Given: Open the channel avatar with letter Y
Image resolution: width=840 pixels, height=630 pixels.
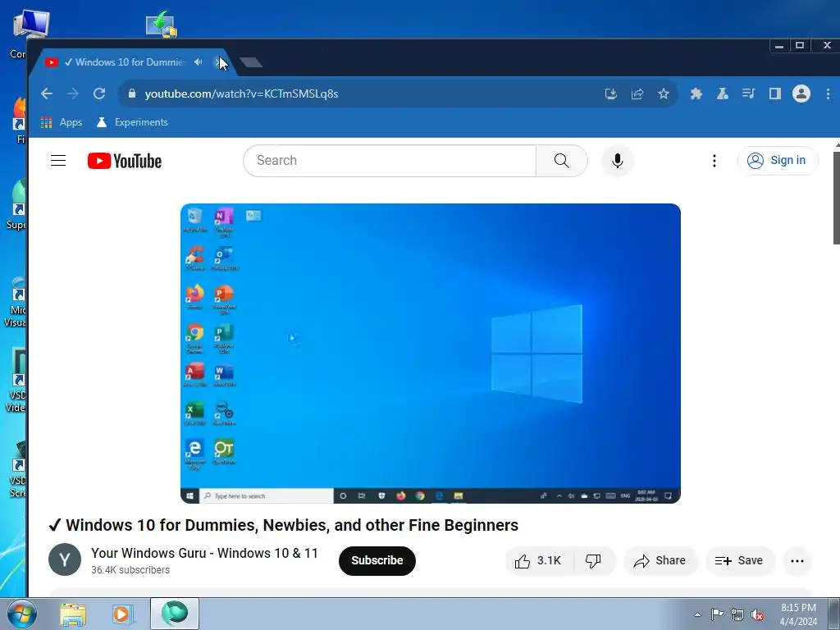Looking at the screenshot, I should pyautogui.click(x=65, y=559).
